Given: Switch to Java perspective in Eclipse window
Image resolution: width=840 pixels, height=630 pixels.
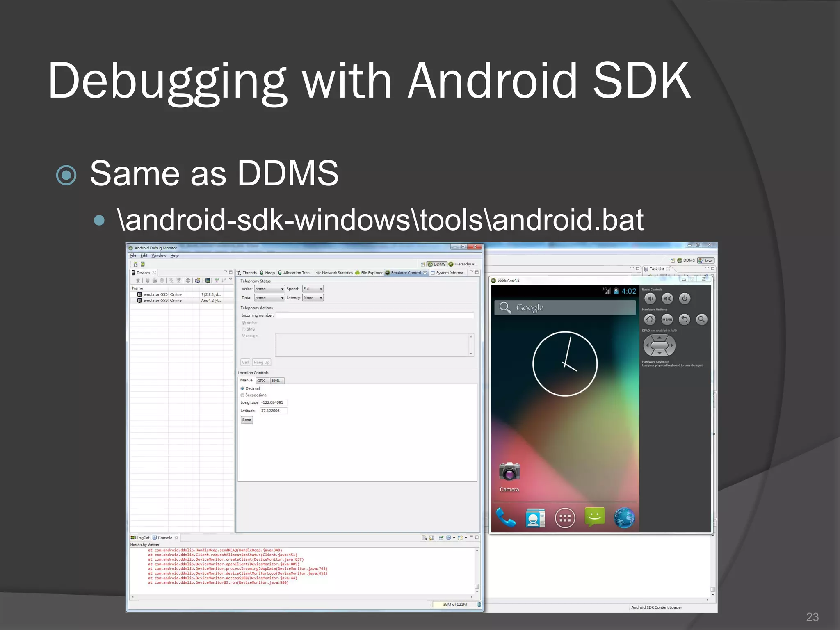Looking at the screenshot, I should pos(706,260).
